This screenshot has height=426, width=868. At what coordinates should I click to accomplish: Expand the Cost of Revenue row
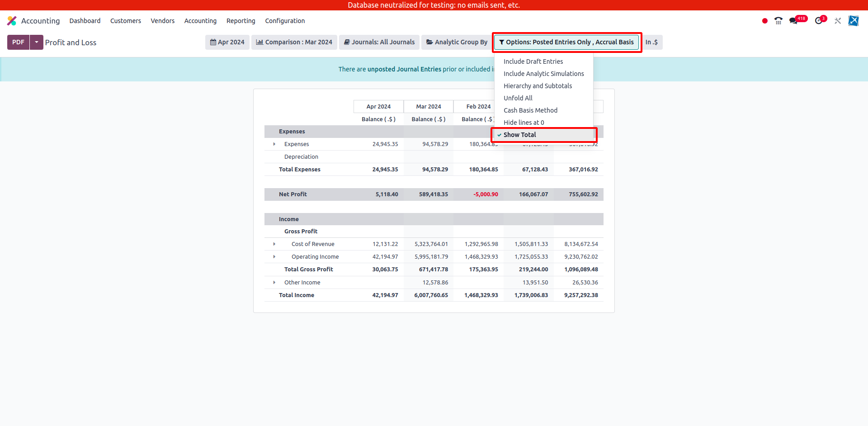coord(274,244)
